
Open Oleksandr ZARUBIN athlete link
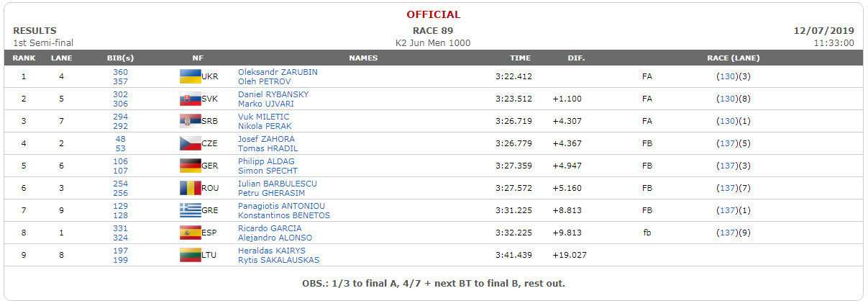pyautogui.click(x=278, y=72)
